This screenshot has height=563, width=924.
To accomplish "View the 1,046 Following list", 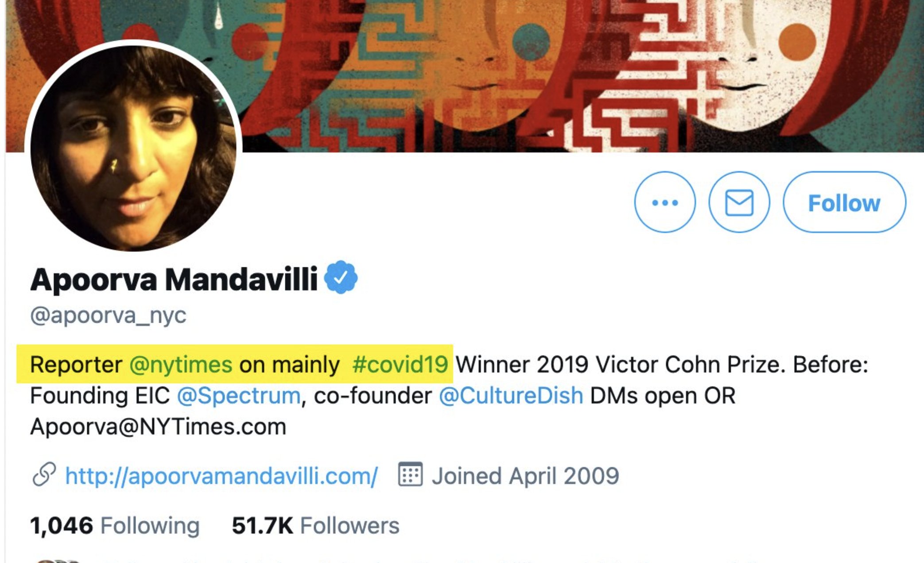I will tap(115, 526).
